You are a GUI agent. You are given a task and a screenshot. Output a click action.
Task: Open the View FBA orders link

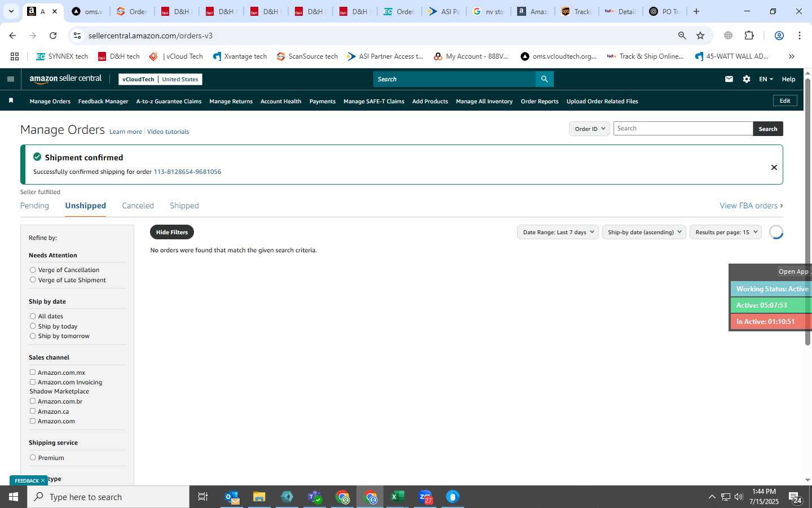751,205
